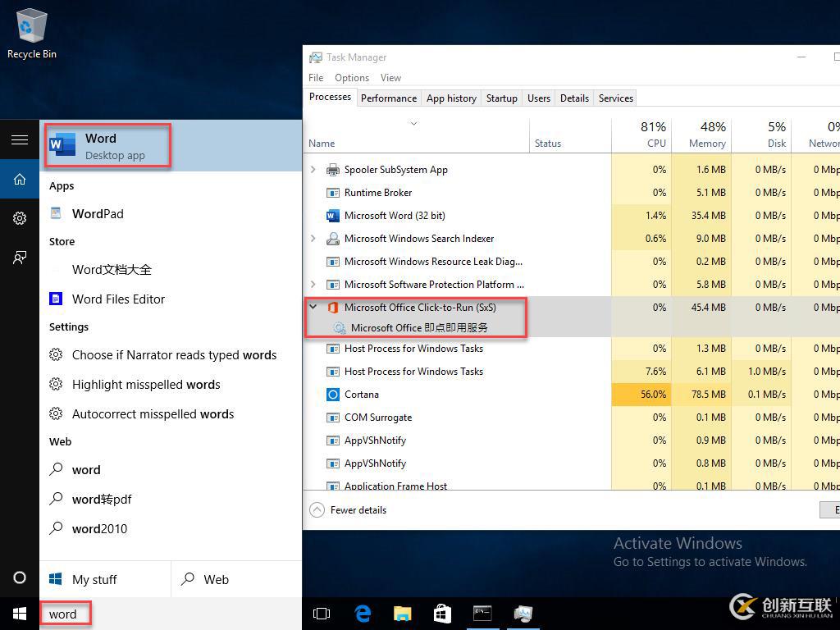Image resolution: width=840 pixels, height=630 pixels.
Task: Switch to Command Prompt on the taskbar
Action: click(482, 614)
